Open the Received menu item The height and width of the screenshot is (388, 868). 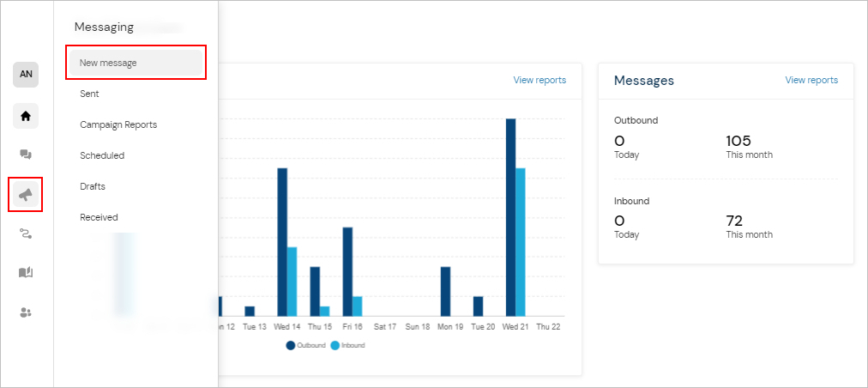99,217
